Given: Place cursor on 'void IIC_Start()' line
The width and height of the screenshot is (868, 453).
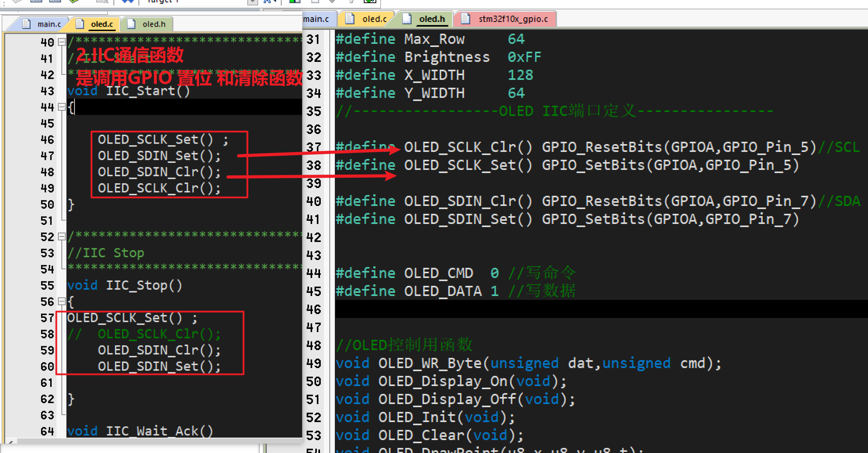Looking at the screenshot, I should (x=129, y=91).
